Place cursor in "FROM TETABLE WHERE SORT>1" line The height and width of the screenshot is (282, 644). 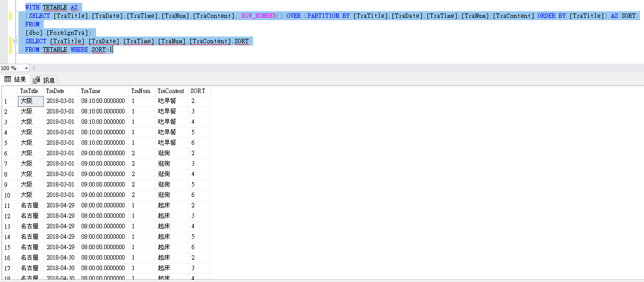point(69,50)
